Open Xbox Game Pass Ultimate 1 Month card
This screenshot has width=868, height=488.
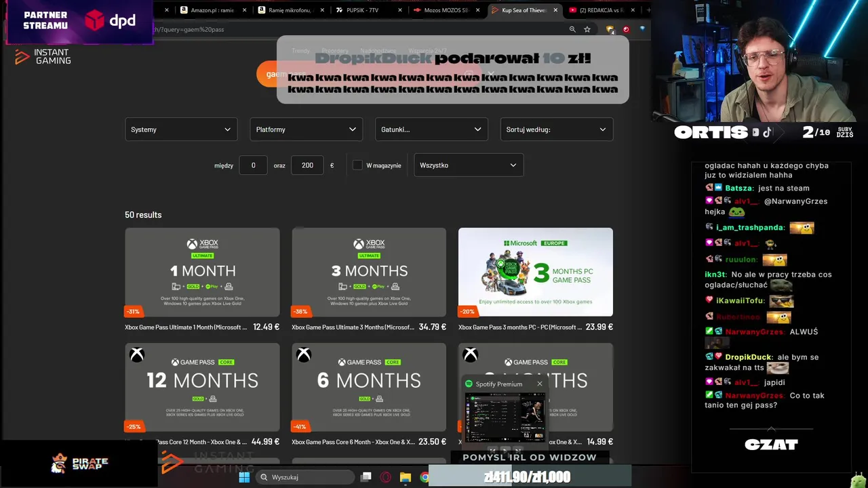202,272
